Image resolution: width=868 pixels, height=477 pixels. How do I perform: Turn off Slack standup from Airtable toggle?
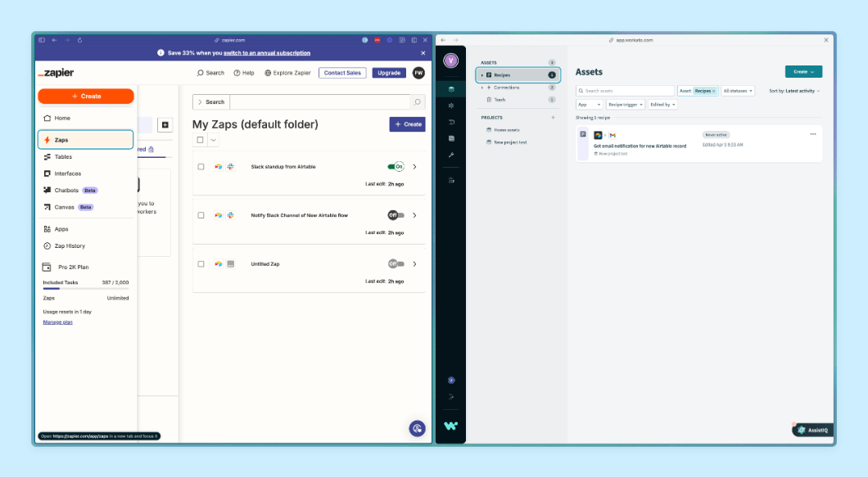pos(396,167)
